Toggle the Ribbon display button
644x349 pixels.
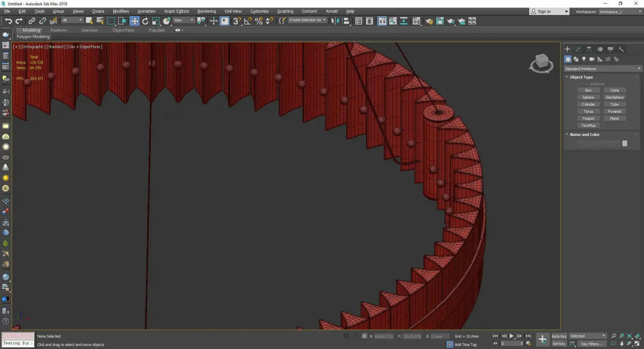[x=383, y=21]
